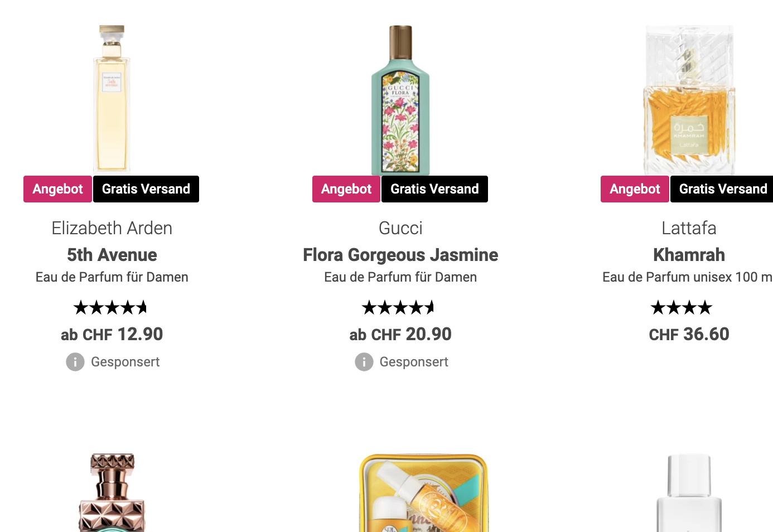Screen dimensions: 773x532
Task: Click the Gratis Versand badge on Gucci
Action: tap(434, 189)
